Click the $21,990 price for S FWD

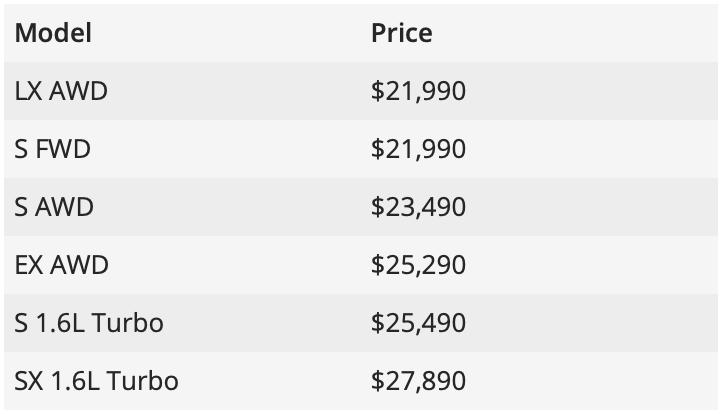pos(418,150)
